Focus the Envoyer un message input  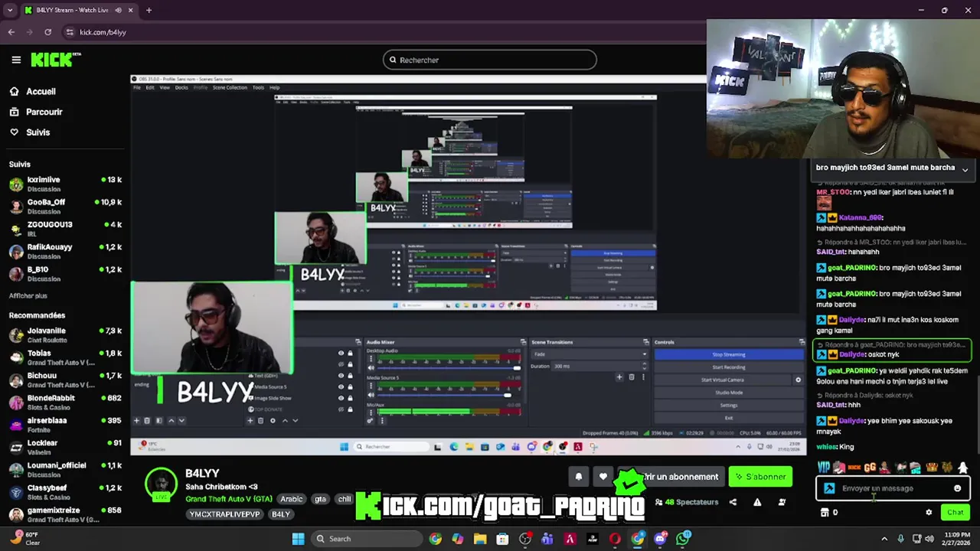[x=893, y=488]
